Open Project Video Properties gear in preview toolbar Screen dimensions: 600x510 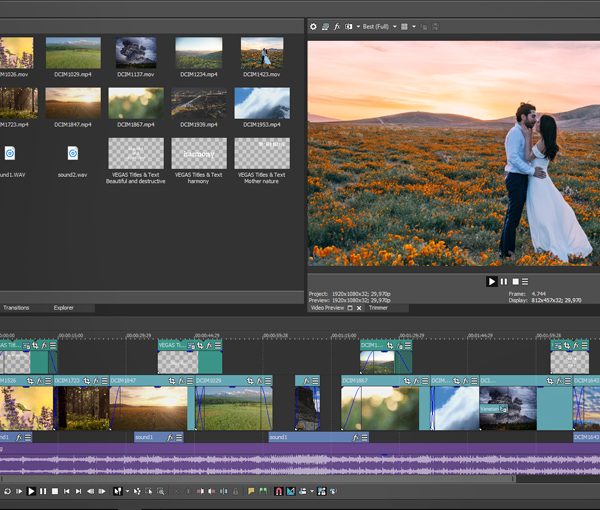313,27
